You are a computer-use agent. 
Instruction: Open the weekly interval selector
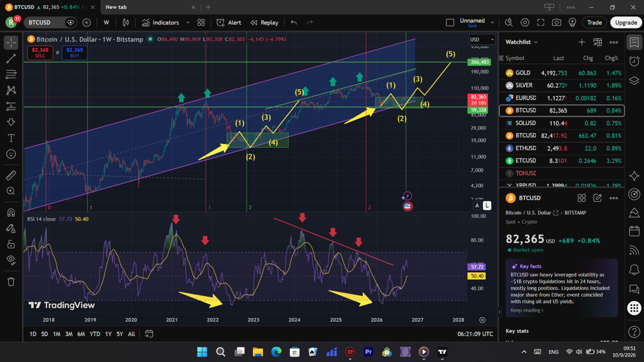click(106, 23)
